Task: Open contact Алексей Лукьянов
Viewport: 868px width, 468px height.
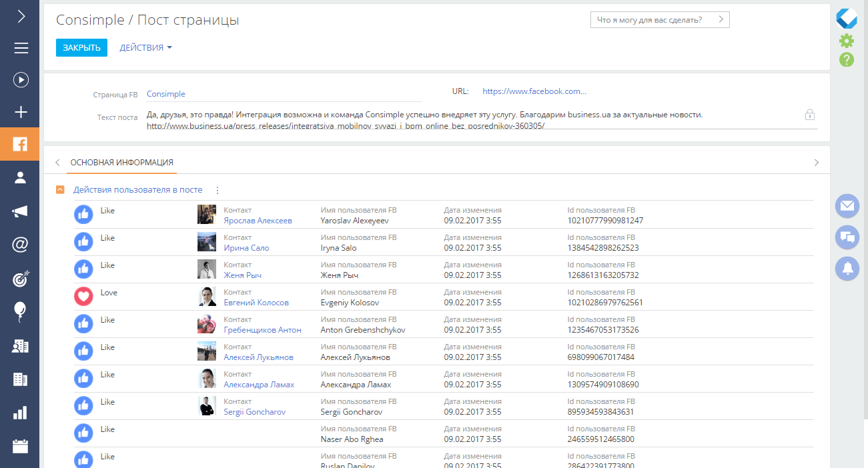Action: click(x=258, y=357)
